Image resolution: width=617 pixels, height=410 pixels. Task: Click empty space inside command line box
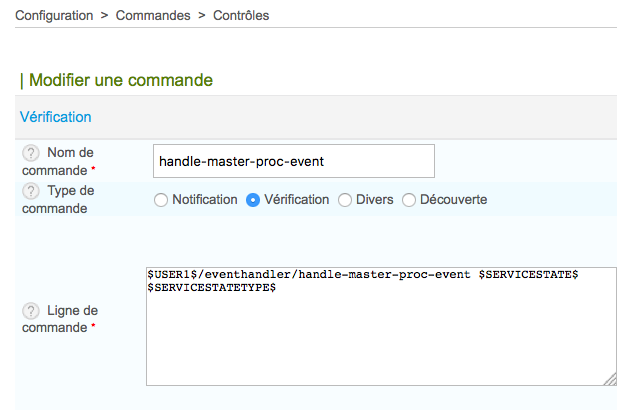380,340
